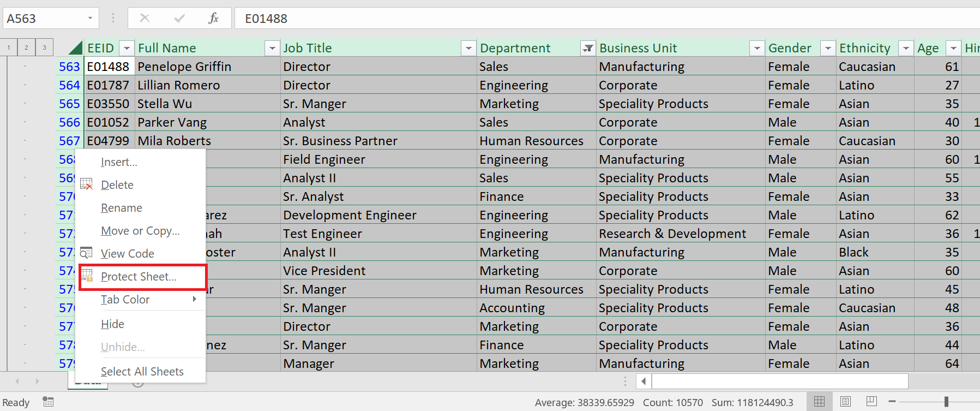The image size is (980, 411).
Task: Click the Enter checkmark icon in formula bar
Action: 179,19
